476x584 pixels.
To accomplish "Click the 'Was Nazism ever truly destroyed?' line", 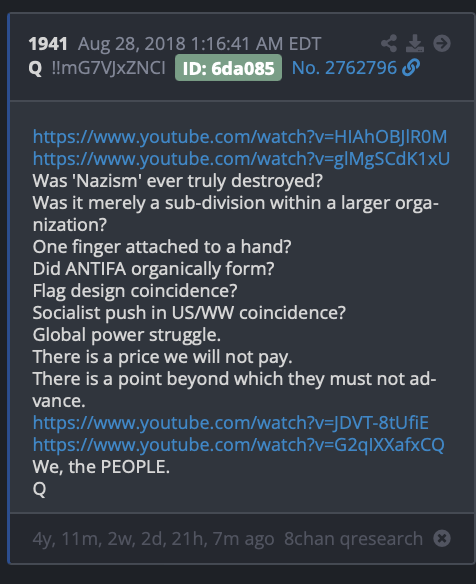I will click(x=178, y=181).
